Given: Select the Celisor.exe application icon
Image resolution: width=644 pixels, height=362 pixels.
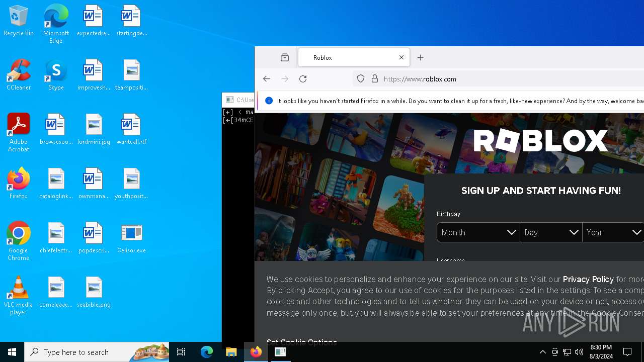Looking at the screenshot, I should click(x=131, y=238).
